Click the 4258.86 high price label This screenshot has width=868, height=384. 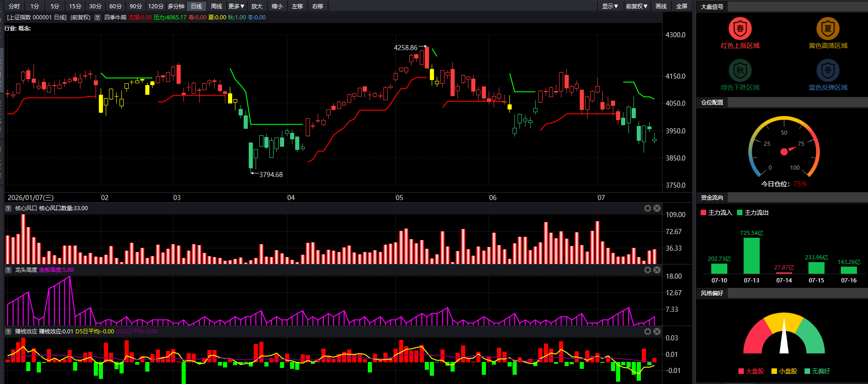pyautogui.click(x=405, y=48)
